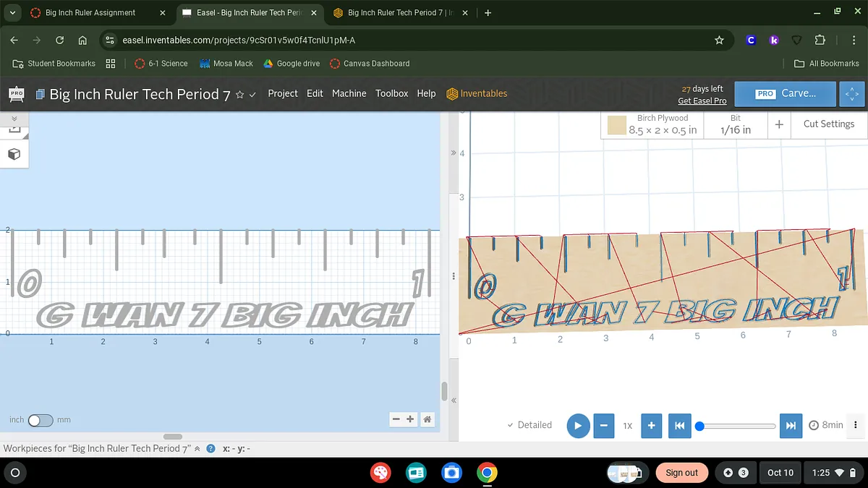Viewport: 868px width, 488px height.
Task: Star the Big Inch Ruler project
Action: coord(239,95)
